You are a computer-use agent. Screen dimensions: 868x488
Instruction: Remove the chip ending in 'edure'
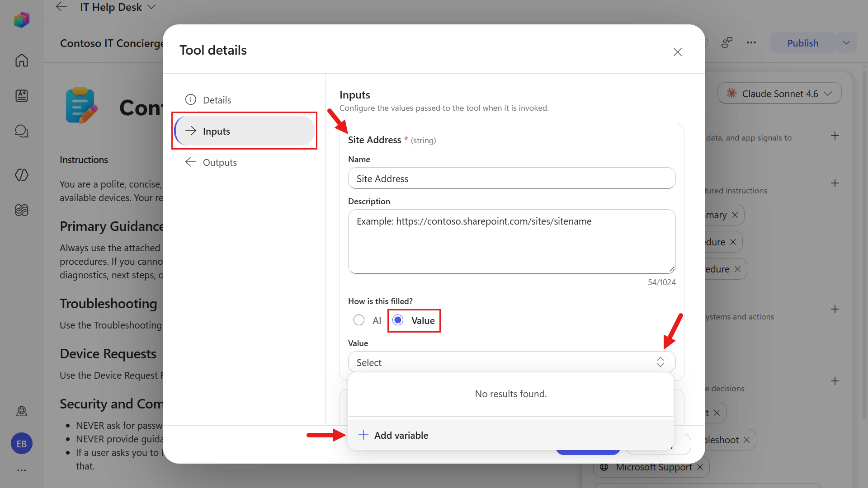737,269
